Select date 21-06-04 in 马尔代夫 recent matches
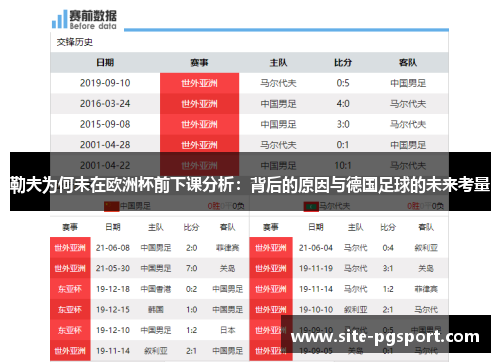This screenshot has height=362, width=500. (316, 248)
